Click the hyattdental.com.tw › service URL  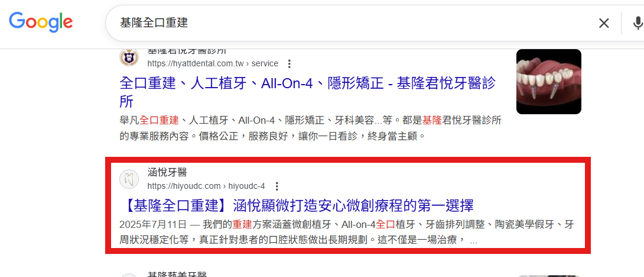coord(212,64)
